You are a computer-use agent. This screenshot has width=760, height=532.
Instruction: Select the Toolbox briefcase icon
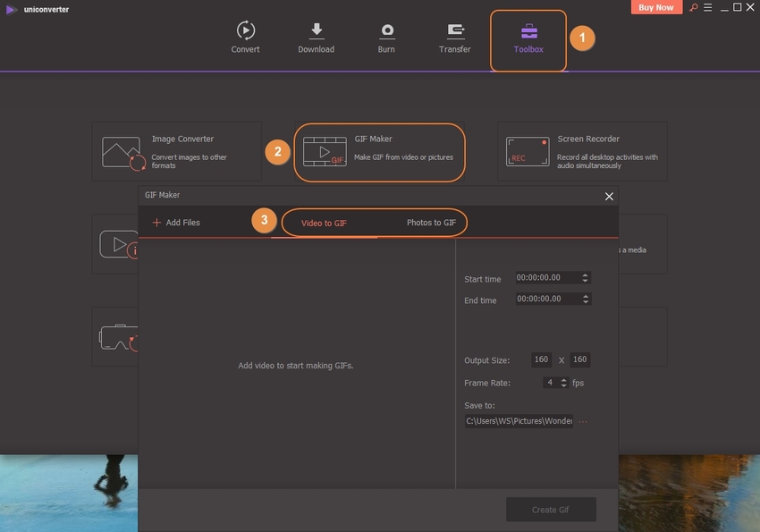(x=528, y=30)
